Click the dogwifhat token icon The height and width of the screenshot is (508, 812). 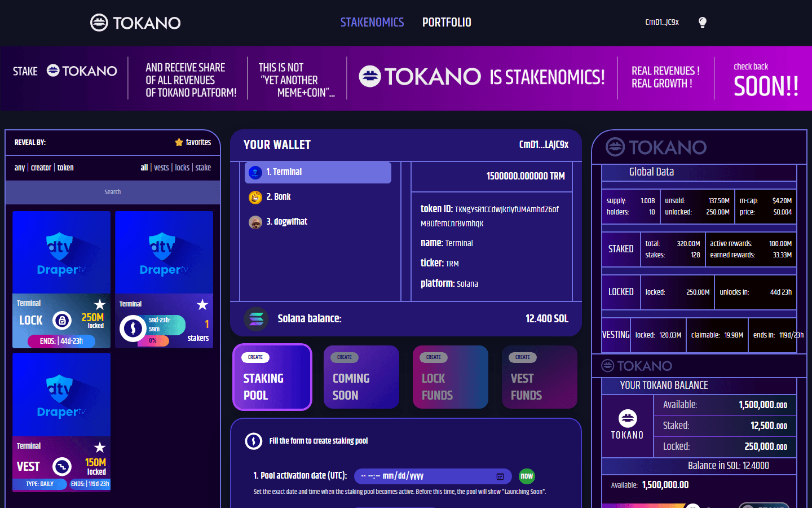pyautogui.click(x=255, y=222)
